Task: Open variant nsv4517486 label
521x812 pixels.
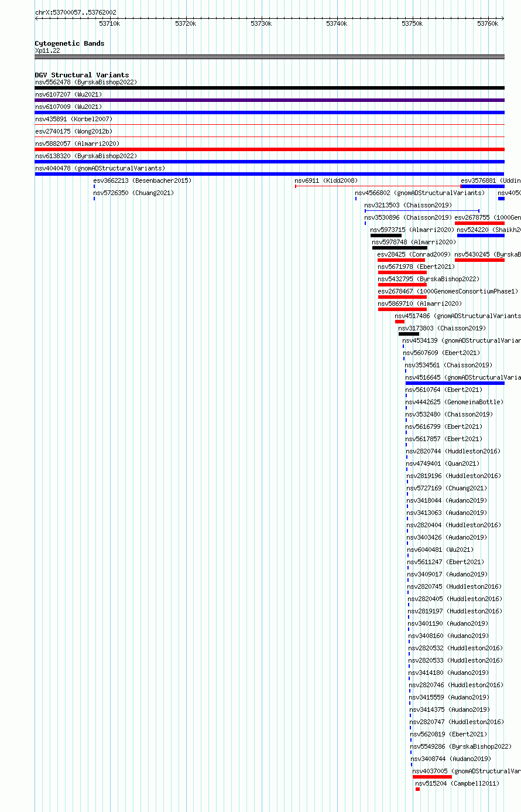Action: point(457,316)
